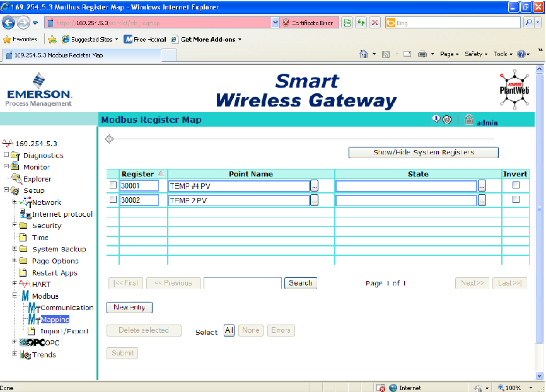This screenshot has width=546, height=392.
Task: Open the Safety menu
Action: (476, 54)
